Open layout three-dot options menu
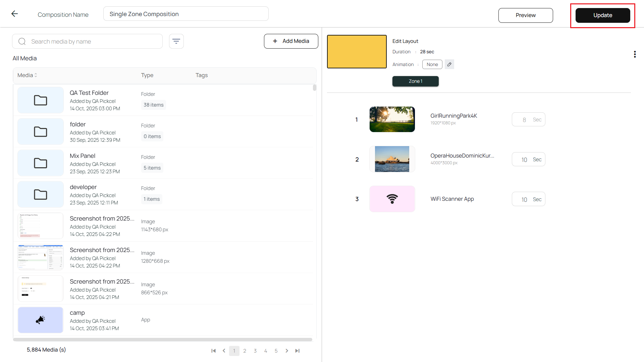644x362 pixels. click(635, 54)
